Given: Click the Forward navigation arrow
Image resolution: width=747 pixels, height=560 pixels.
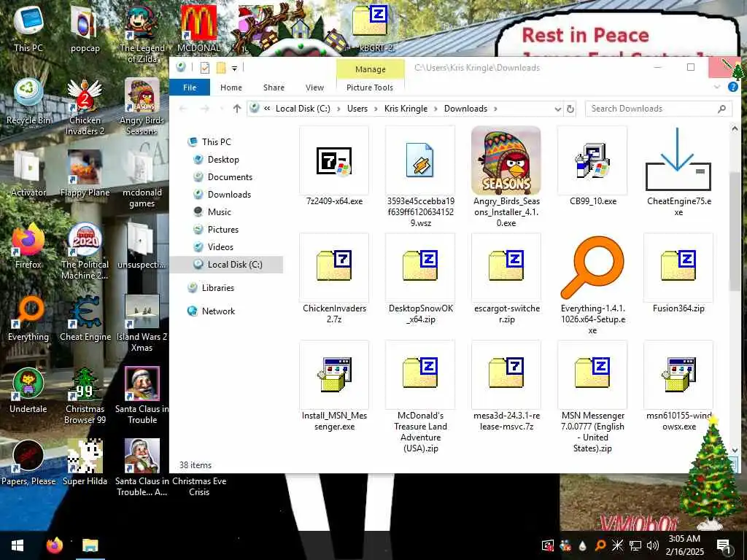Looking at the screenshot, I should pos(205,109).
